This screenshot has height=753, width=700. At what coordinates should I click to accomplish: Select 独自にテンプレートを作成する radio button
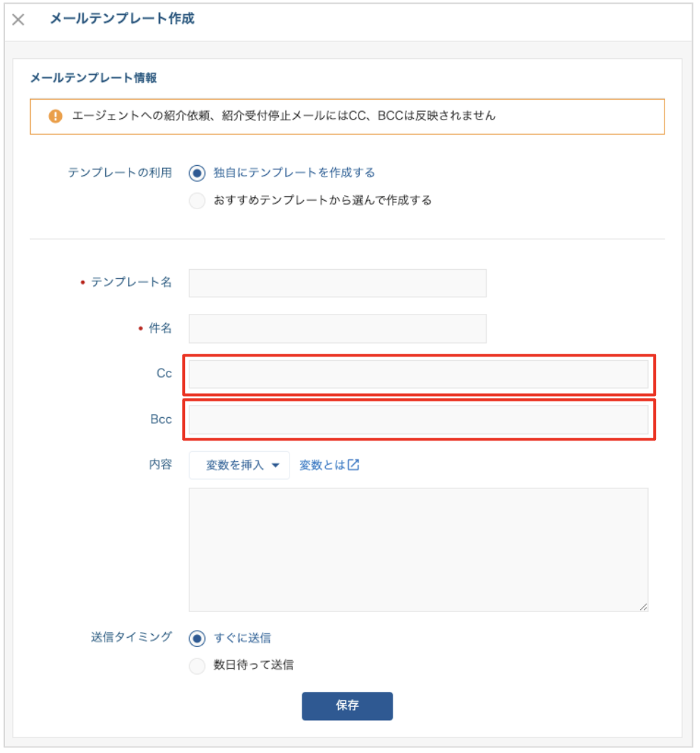point(197,173)
